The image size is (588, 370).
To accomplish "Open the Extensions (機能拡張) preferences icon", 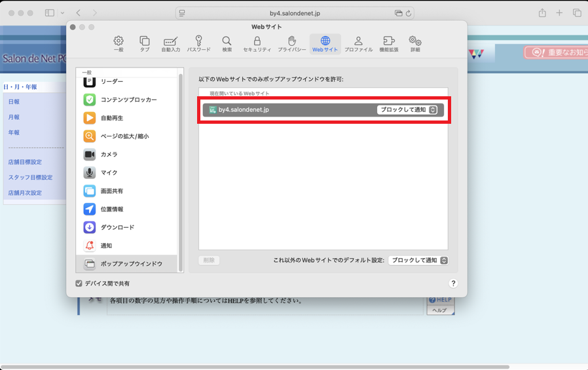I will (388, 44).
